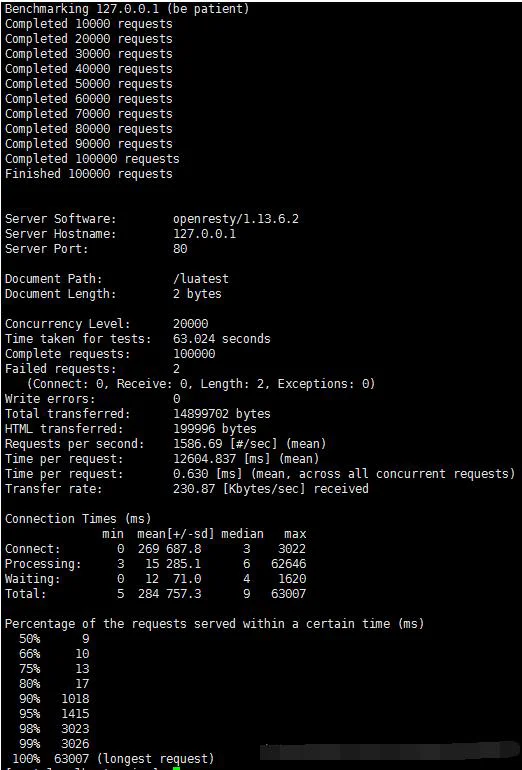Click the green terminal cursor block

177,768
